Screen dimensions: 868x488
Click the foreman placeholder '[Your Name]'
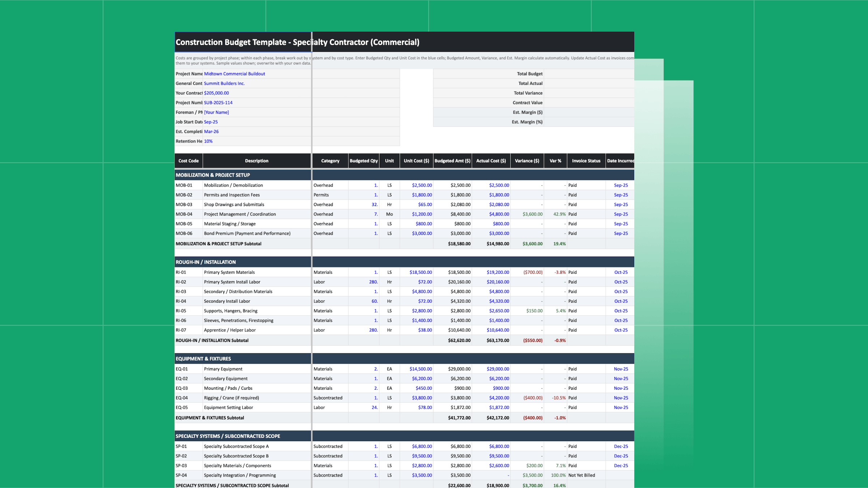click(216, 112)
